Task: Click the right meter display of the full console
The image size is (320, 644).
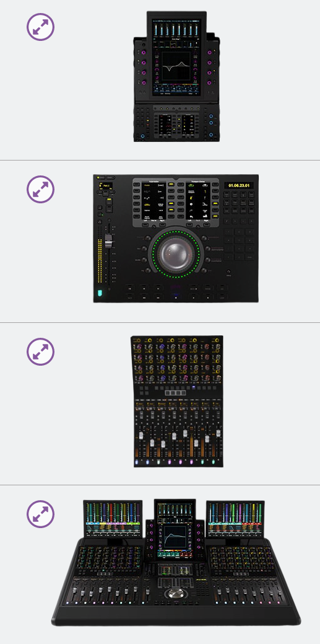Action: (235, 518)
